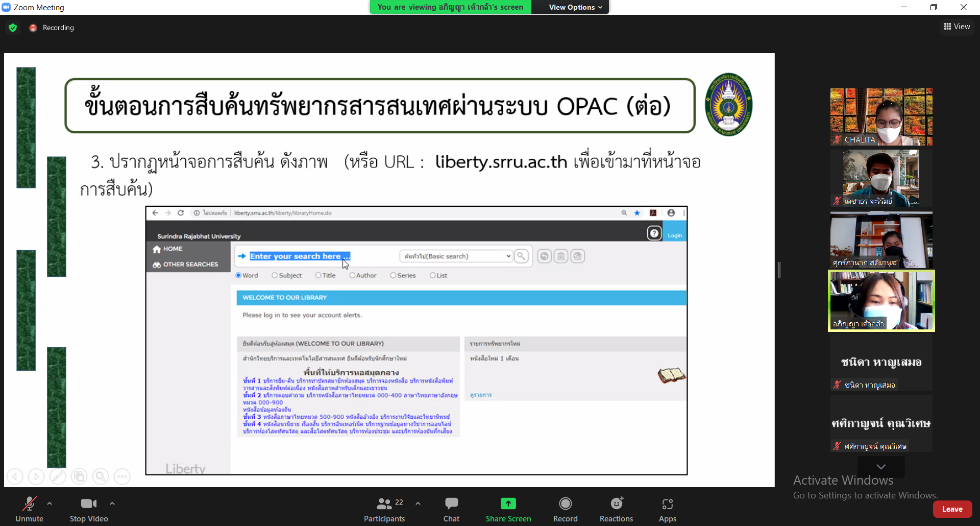Open the Chat panel
The height and width of the screenshot is (526, 980).
click(451, 504)
